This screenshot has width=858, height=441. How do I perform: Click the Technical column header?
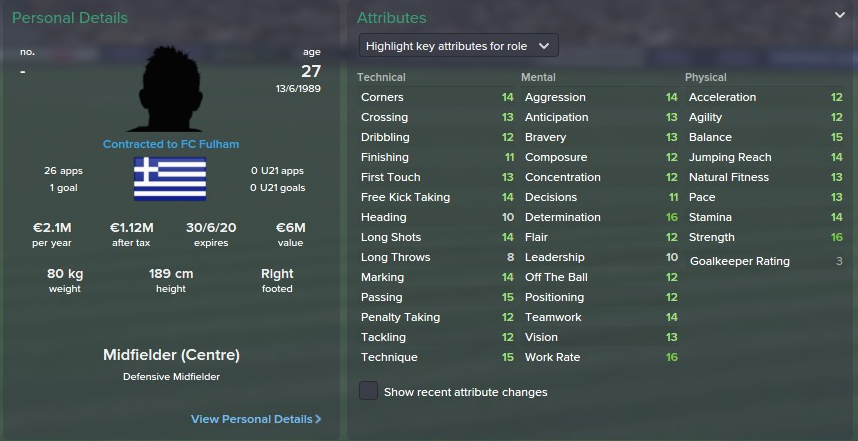(381, 77)
